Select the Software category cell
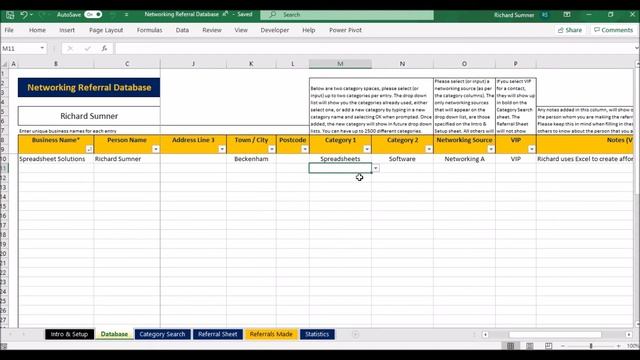This screenshot has width=640, height=360. point(402,159)
